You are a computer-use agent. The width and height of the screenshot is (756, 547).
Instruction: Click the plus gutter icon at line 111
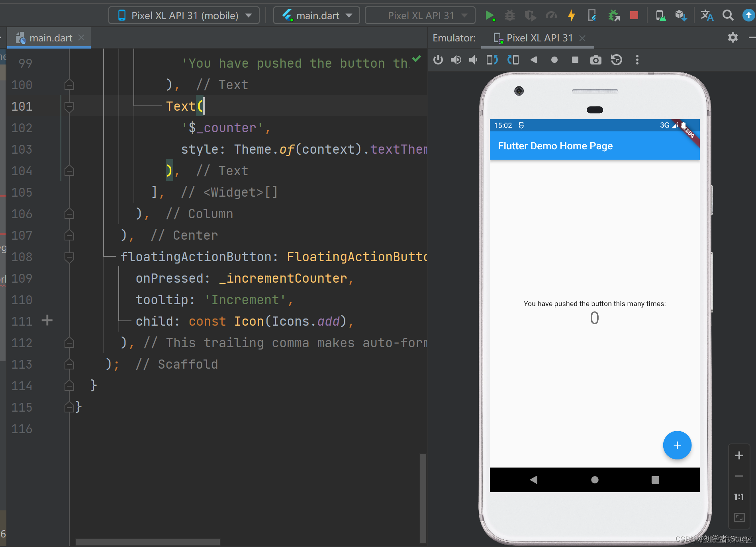pyautogui.click(x=47, y=320)
